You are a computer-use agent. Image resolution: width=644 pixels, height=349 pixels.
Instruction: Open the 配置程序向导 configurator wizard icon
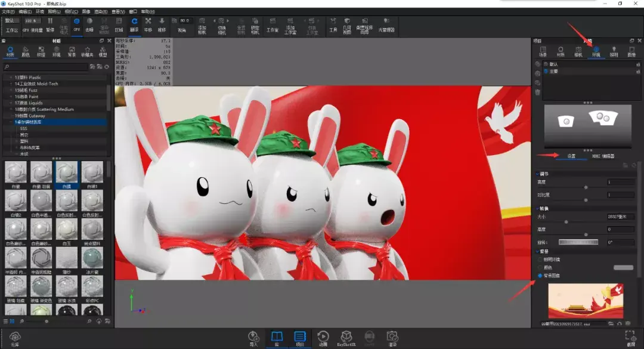(364, 26)
